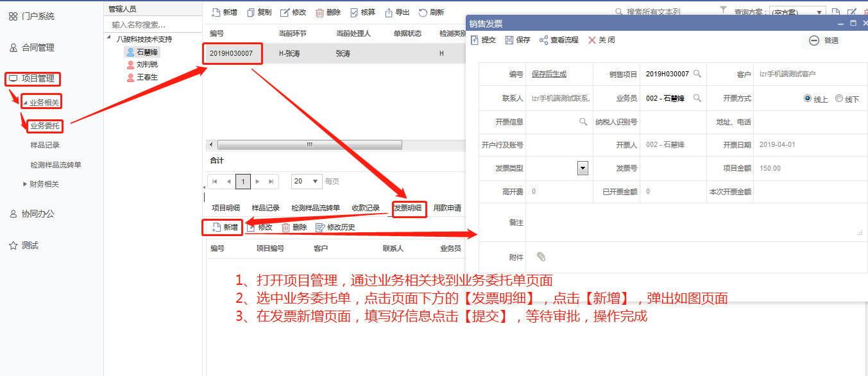The width and height of the screenshot is (868, 376).
Task: Click the paperclip attachment icon
Action: coord(541,257)
